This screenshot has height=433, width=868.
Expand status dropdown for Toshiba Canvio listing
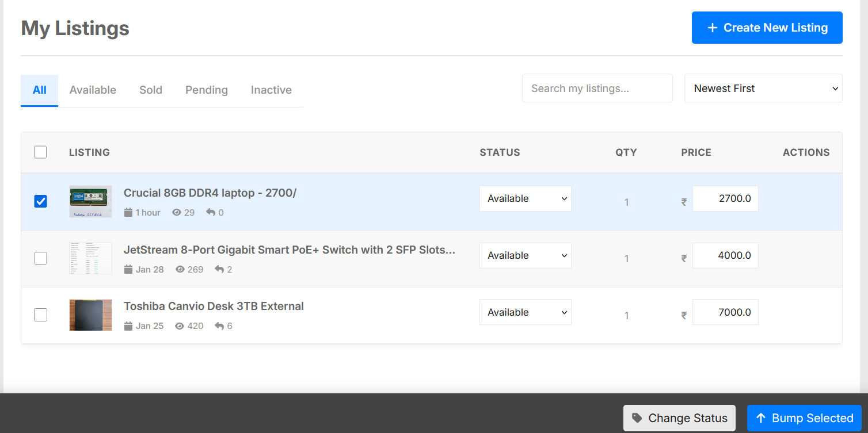coord(525,312)
